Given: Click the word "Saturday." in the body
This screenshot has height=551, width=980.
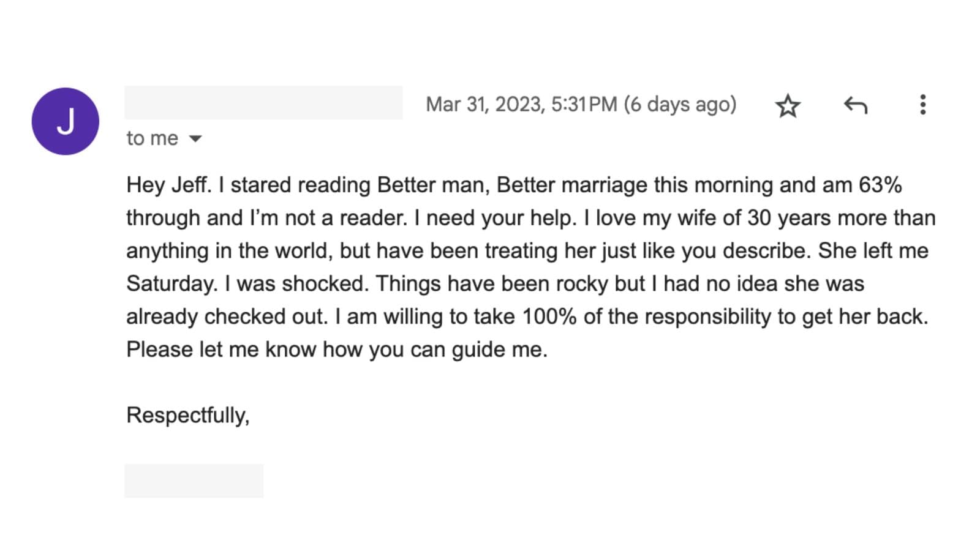Looking at the screenshot, I should point(171,283).
